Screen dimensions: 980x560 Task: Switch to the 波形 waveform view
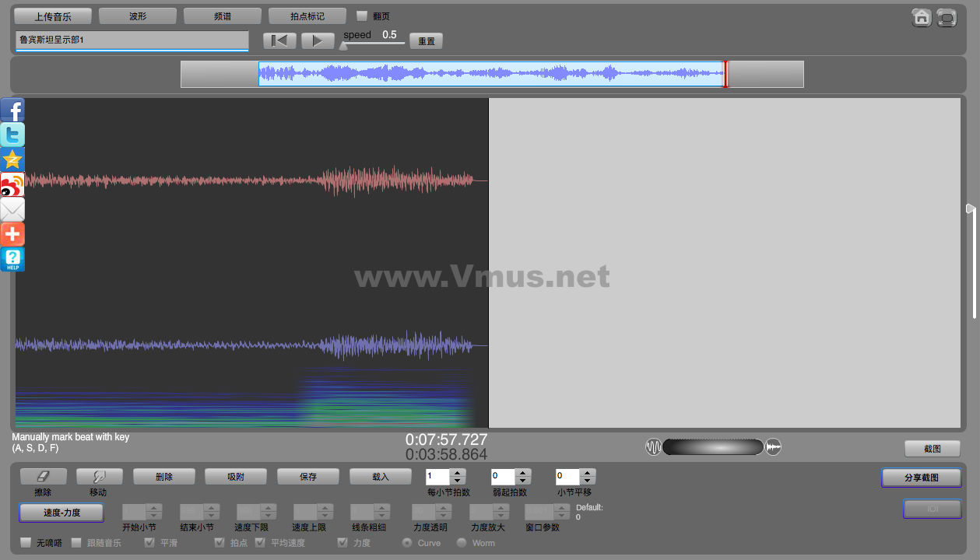[x=137, y=16]
